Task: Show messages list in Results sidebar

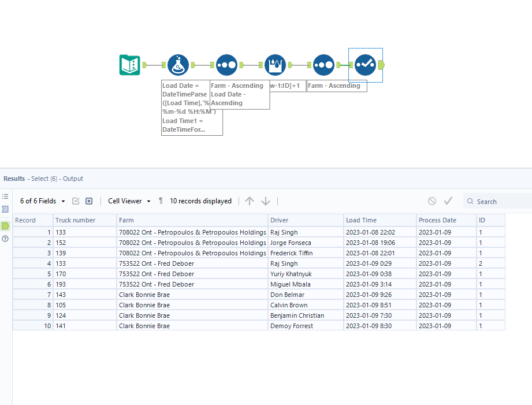Action: pyautogui.click(x=5, y=196)
